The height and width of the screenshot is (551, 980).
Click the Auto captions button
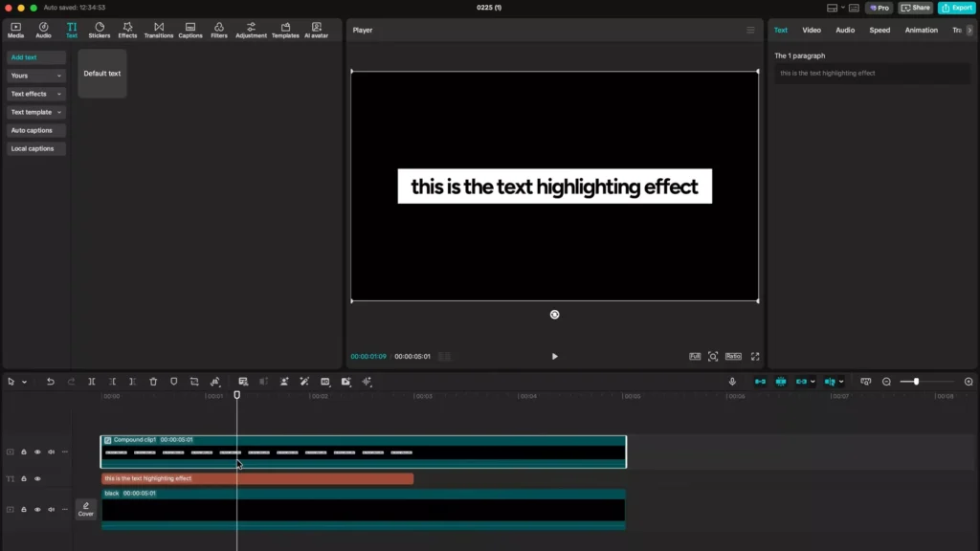point(35,130)
